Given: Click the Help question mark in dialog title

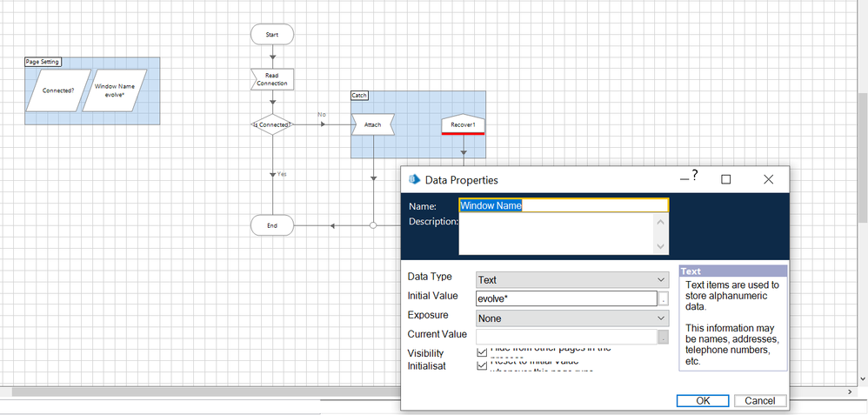Looking at the screenshot, I should coord(695,177).
